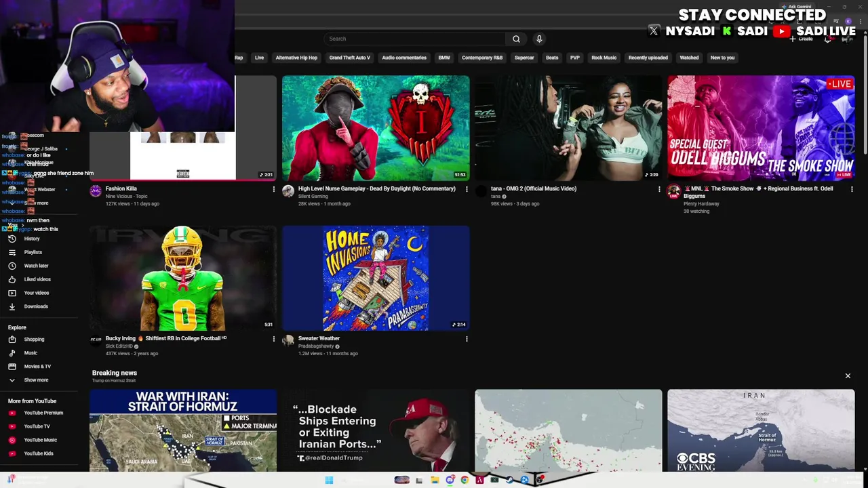
Task: Open Silent Gaming channel link
Action: pos(313,197)
